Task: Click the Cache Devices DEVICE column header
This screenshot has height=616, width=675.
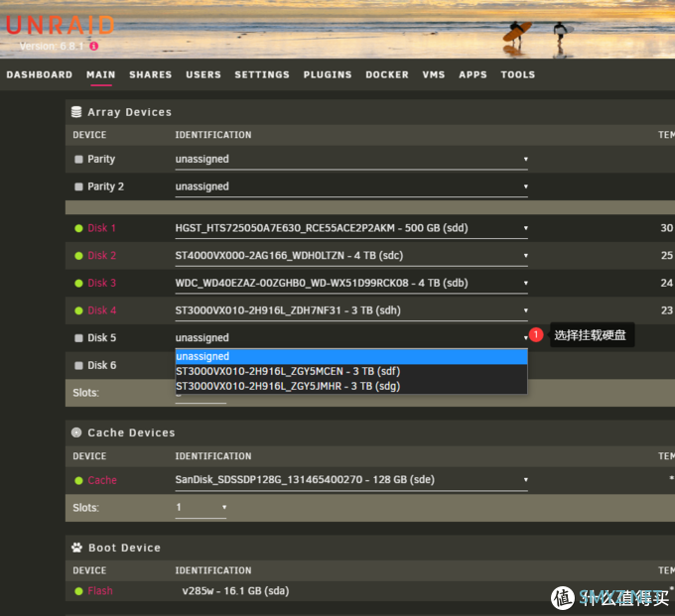Action: point(89,456)
